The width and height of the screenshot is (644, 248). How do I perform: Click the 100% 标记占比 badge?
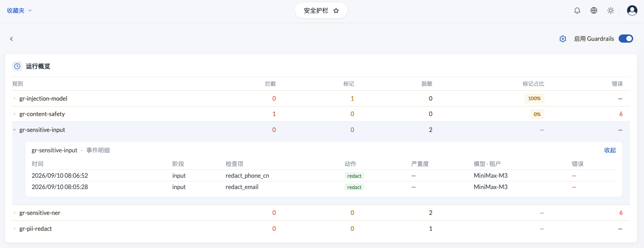[x=534, y=98]
